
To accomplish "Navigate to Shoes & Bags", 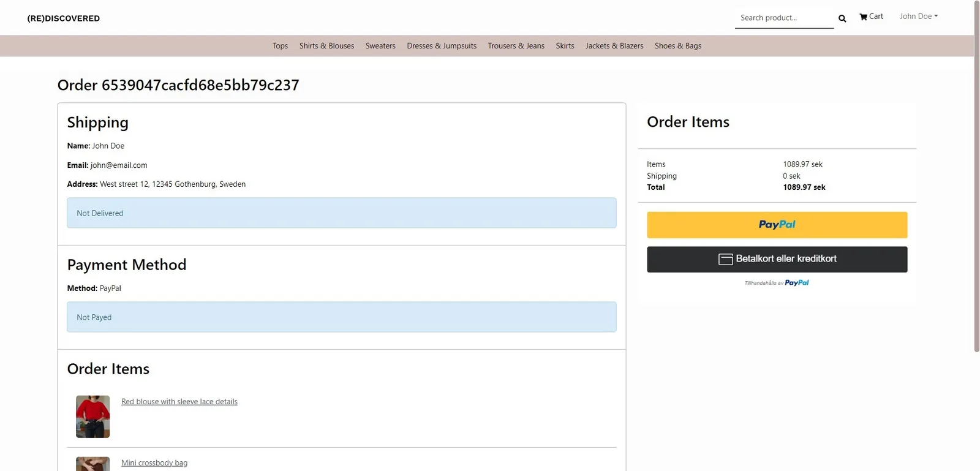I will click(x=677, y=46).
